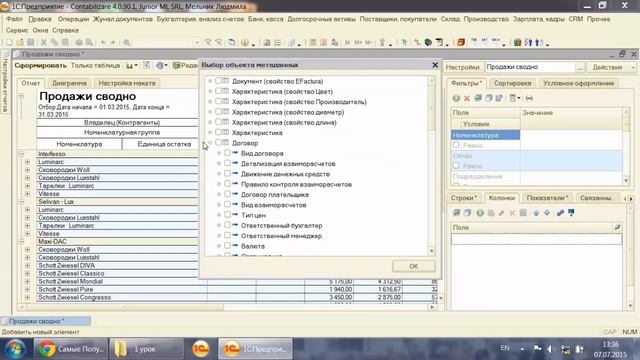Click the Move down arrow in Columns toolbar
640x360 pixels.
547,213
